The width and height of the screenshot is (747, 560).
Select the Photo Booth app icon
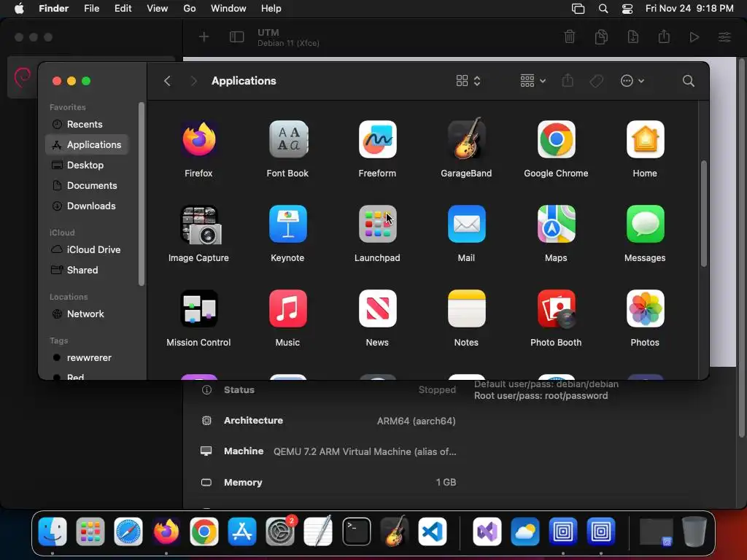coord(556,308)
